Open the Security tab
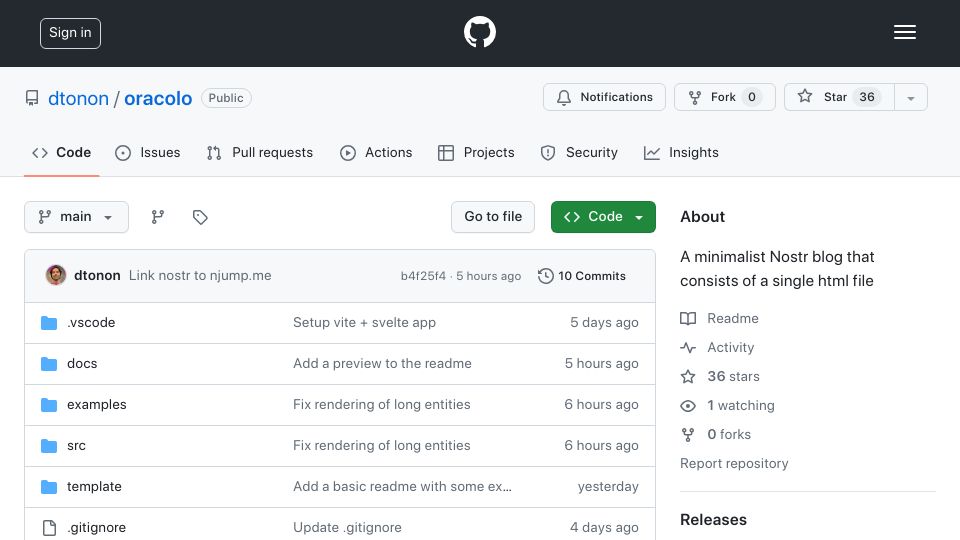 tap(579, 152)
